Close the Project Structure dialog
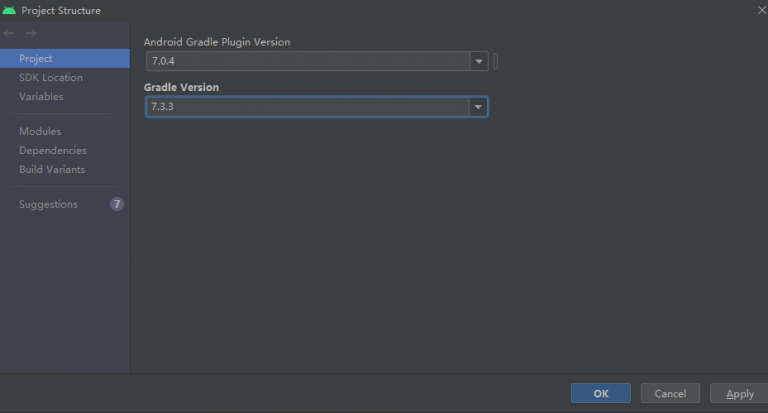768x413 pixels. (762, 10)
